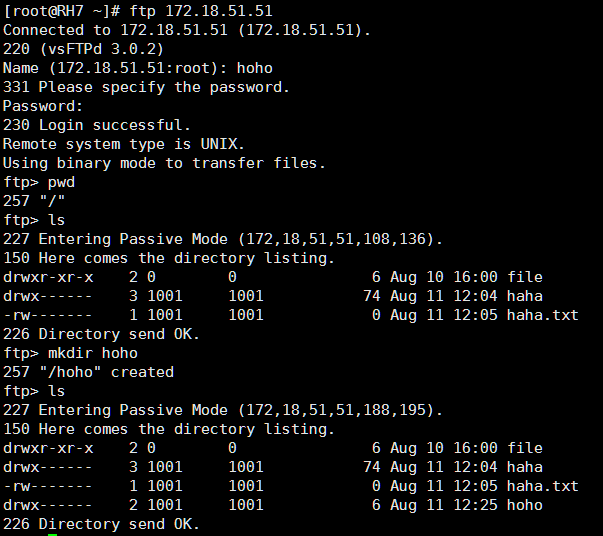Click 'Using binary mode to transfer files' line
Image resolution: width=603 pixels, height=536 pixels.
click(x=164, y=163)
